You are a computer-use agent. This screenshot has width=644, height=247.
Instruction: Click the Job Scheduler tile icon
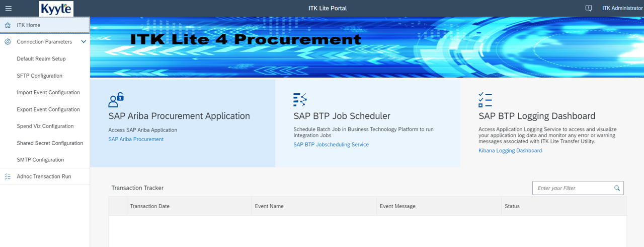(300, 100)
